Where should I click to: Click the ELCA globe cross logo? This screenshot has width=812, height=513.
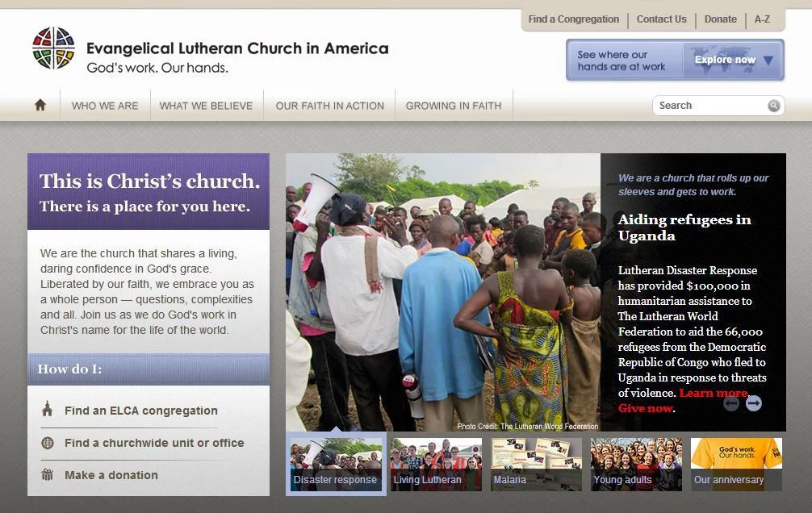pos(53,48)
